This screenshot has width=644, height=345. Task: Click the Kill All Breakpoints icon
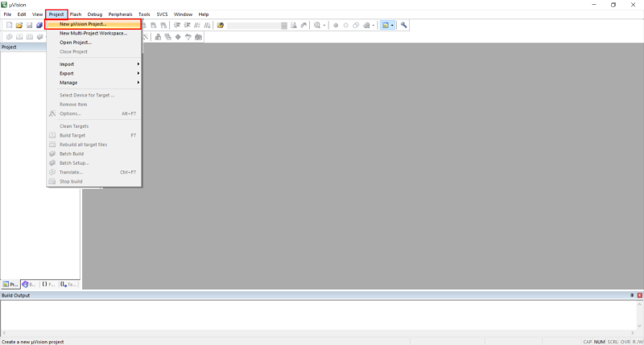pos(366,26)
